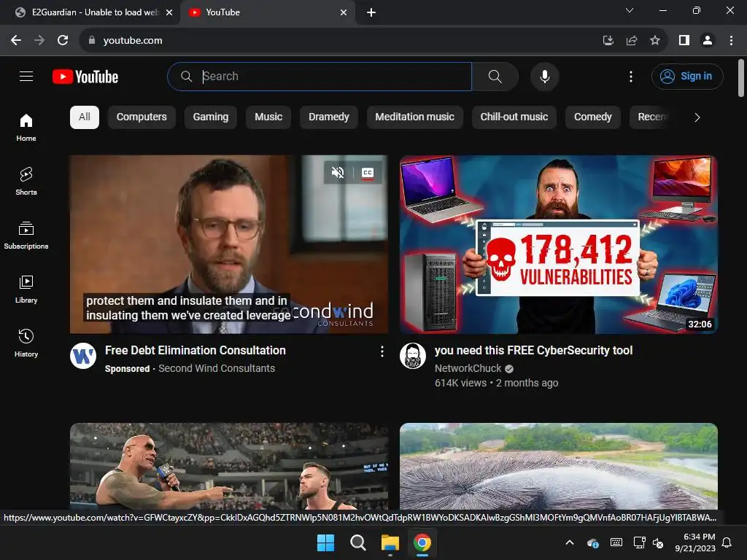This screenshot has height=560, width=747.
Task: Open Windows taskbar search
Action: [x=357, y=542]
